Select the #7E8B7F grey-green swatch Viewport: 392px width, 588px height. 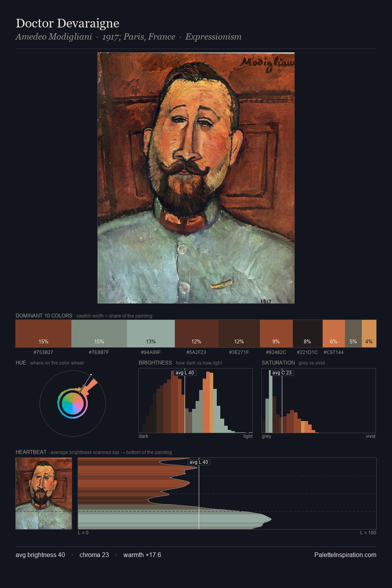click(x=99, y=334)
